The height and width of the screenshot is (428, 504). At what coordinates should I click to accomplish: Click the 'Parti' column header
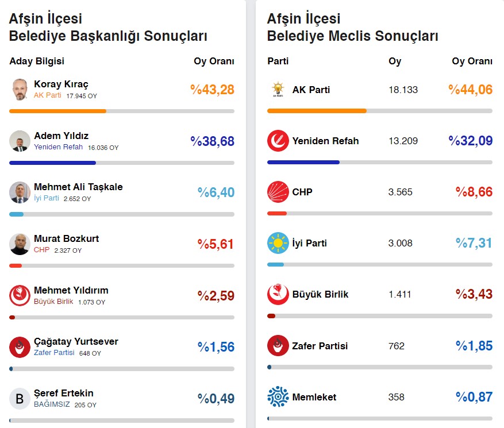click(278, 61)
